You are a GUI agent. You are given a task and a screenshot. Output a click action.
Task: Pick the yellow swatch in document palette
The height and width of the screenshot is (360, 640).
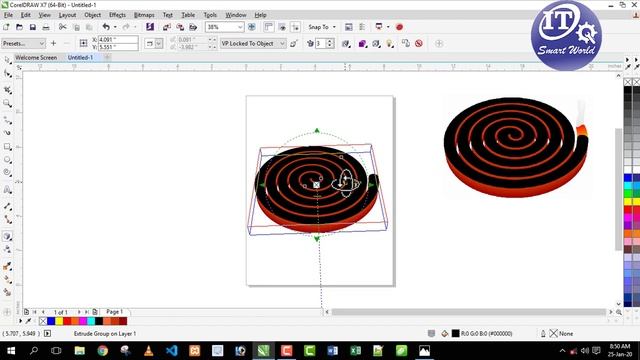pyautogui.click(x=59, y=321)
